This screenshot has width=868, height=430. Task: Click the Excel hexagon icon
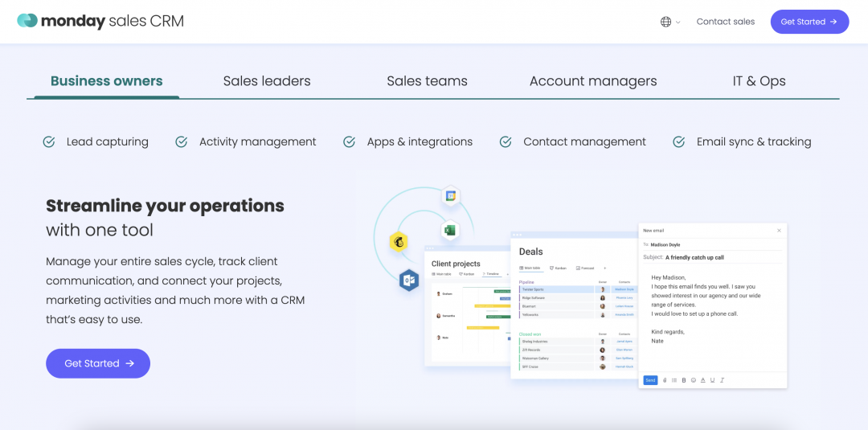coord(450,230)
